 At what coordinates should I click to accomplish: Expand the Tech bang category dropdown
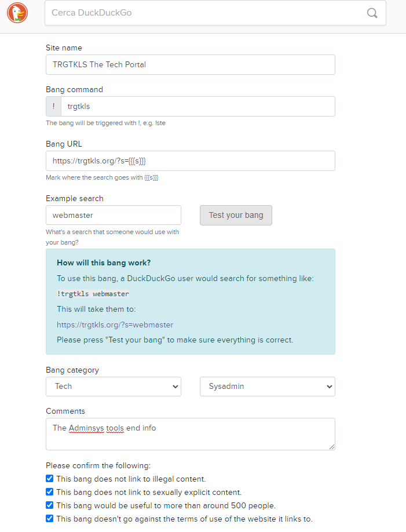[113, 387]
